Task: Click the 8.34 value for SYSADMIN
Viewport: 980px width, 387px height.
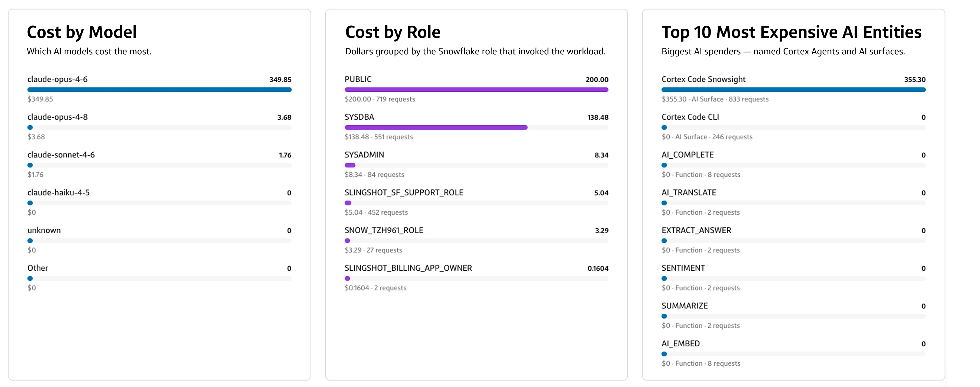Action: (602, 155)
